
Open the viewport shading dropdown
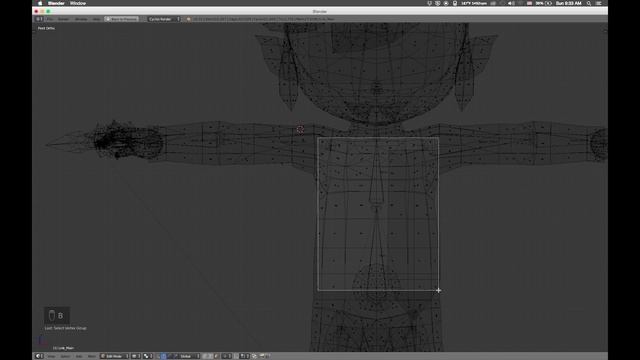click(x=136, y=356)
